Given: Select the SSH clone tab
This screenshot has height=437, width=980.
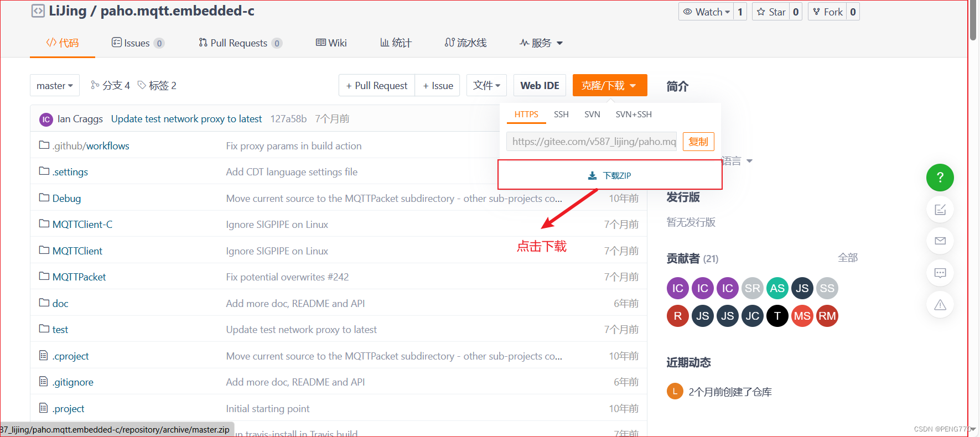Looking at the screenshot, I should click(x=561, y=114).
